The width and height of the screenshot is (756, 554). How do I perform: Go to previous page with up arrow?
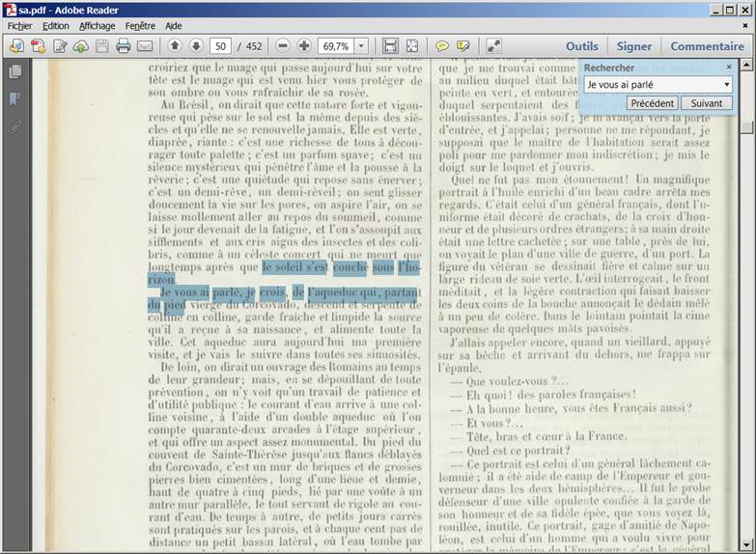[x=175, y=46]
